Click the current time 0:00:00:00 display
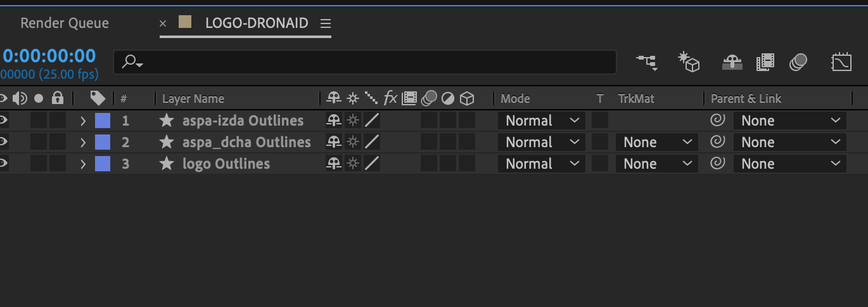 click(49, 56)
